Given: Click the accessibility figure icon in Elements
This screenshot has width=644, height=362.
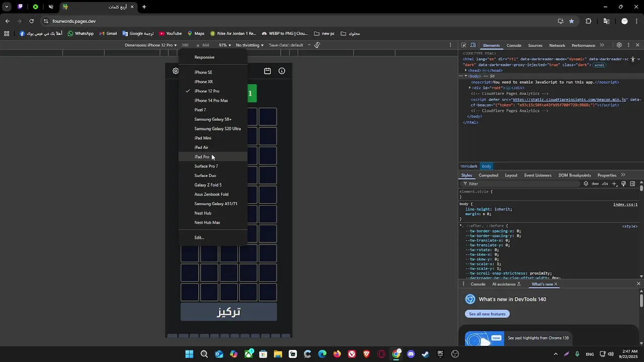Looking at the screenshot, I should 632,59.
